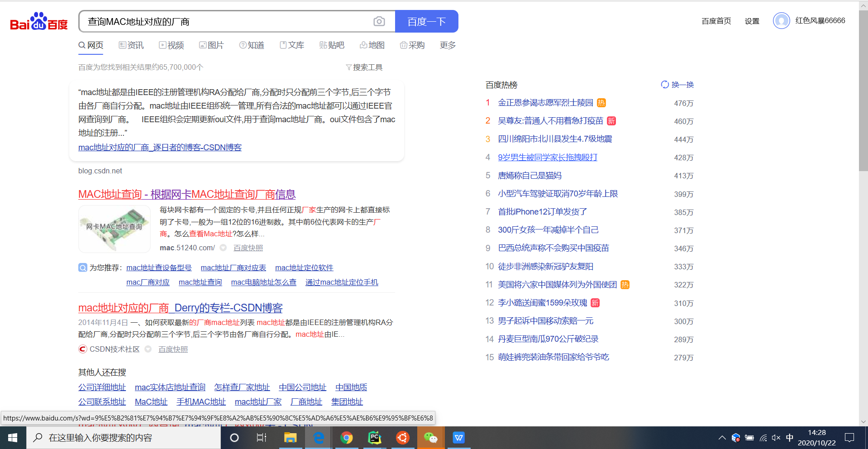Open 百度快照 for mac.51240.com result
The height and width of the screenshot is (449, 868).
[x=248, y=248]
